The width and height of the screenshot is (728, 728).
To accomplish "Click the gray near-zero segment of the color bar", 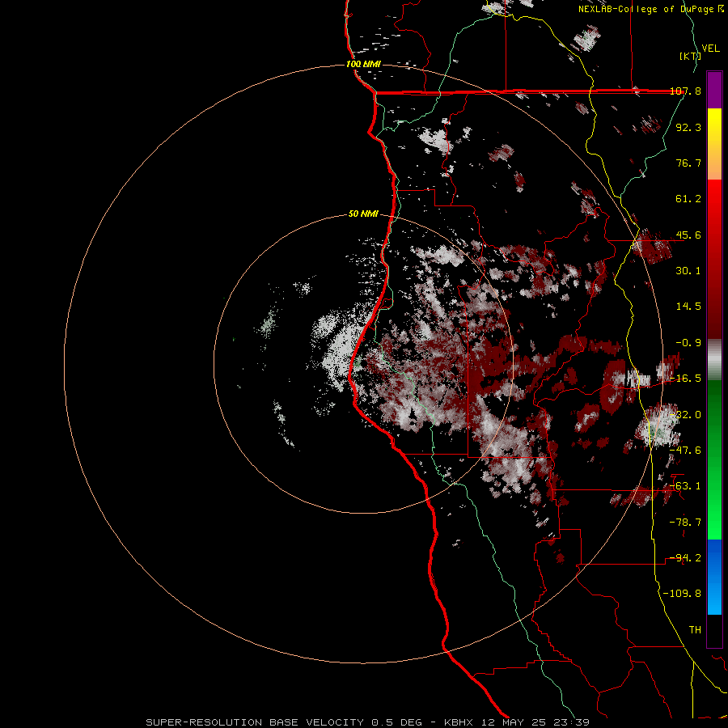I will (714, 358).
